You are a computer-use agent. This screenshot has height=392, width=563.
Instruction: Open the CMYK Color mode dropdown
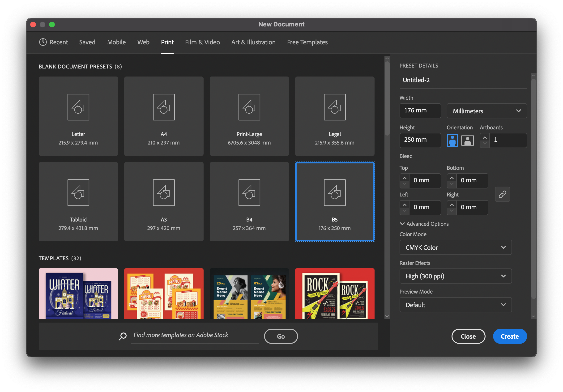tap(455, 247)
